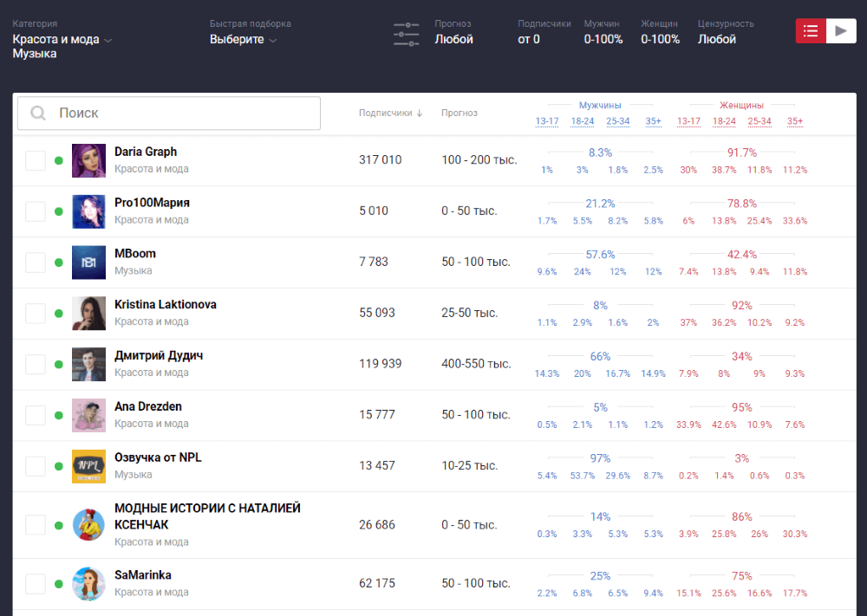Click the filter sliders icon
867x616 pixels.
click(406, 34)
